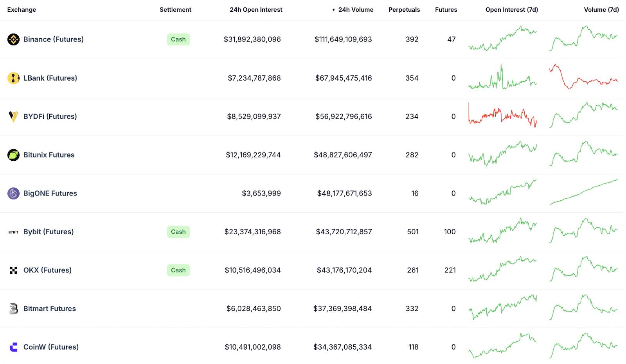The height and width of the screenshot is (364, 626).
Task: Click the CoinW logo icon
Action: [13, 347]
